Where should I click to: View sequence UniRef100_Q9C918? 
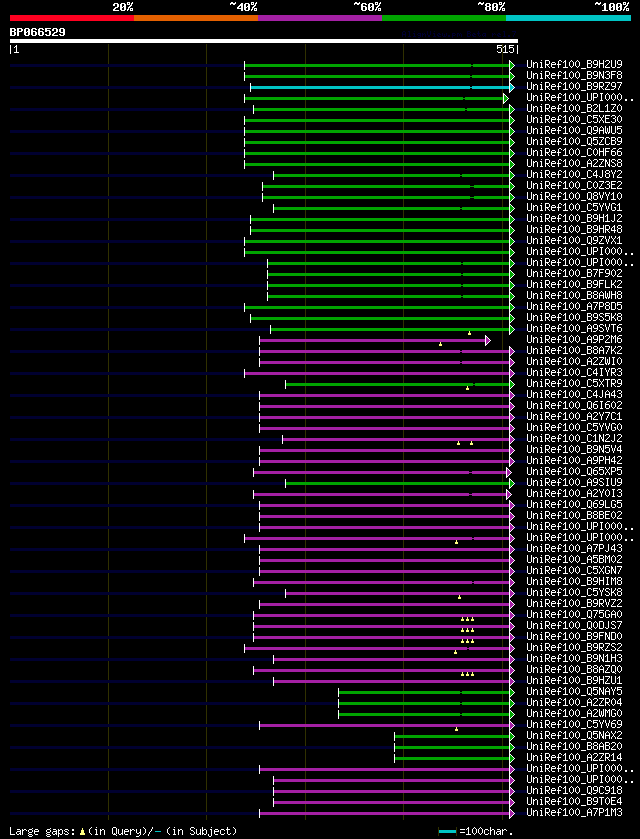pyautogui.click(x=574, y=792)
